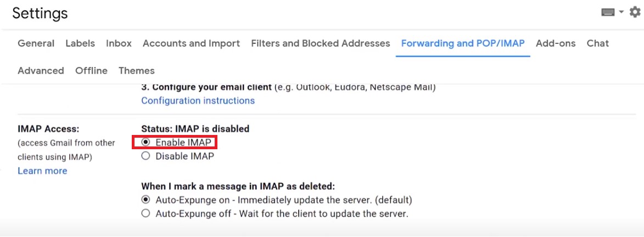Open Filters and Blocked Addresses tab
The width and height of the screenshot is (644, 237).
click(320, 43)
